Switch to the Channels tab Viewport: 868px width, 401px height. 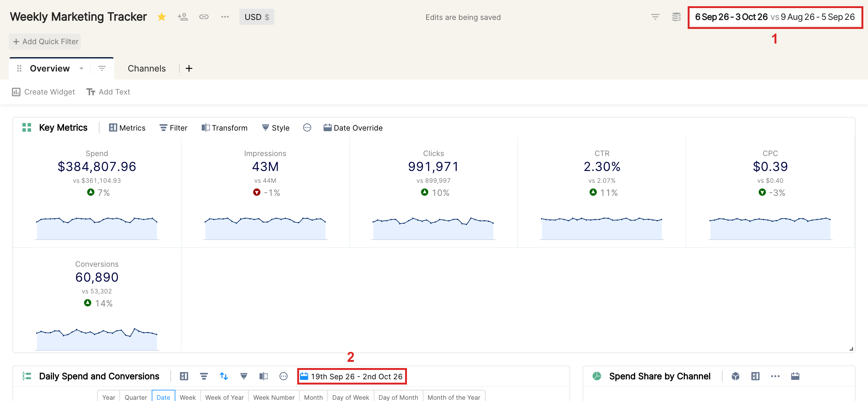coord(146,68)
